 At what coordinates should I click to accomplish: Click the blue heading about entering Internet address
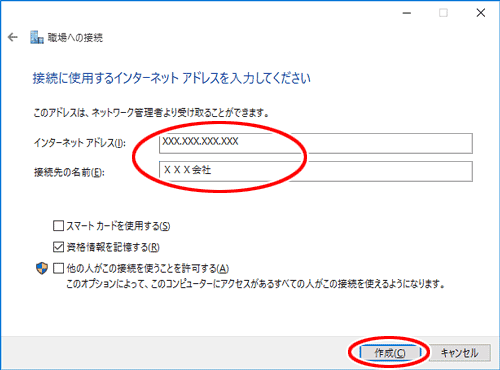pos(171,78)
